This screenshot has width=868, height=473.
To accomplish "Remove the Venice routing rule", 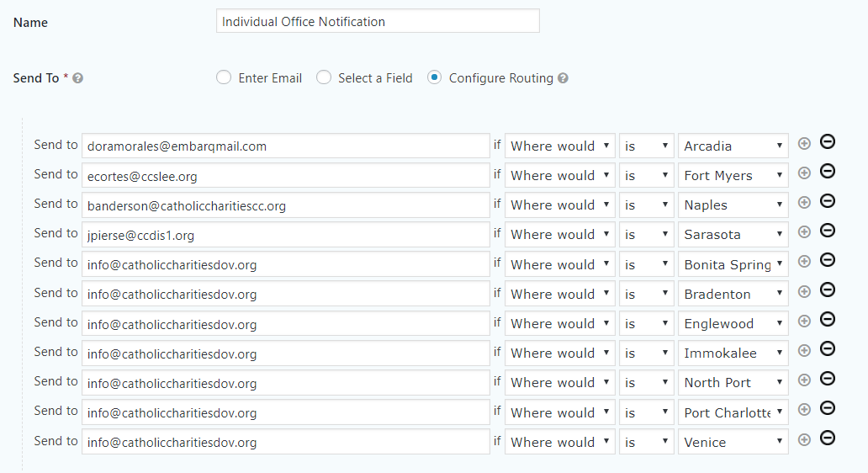I will (x=828, y=438).
